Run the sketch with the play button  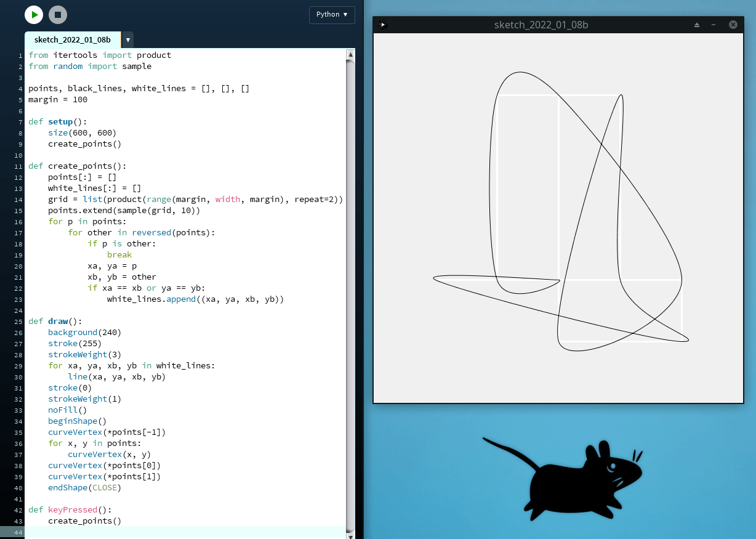[x=34, y=15]
